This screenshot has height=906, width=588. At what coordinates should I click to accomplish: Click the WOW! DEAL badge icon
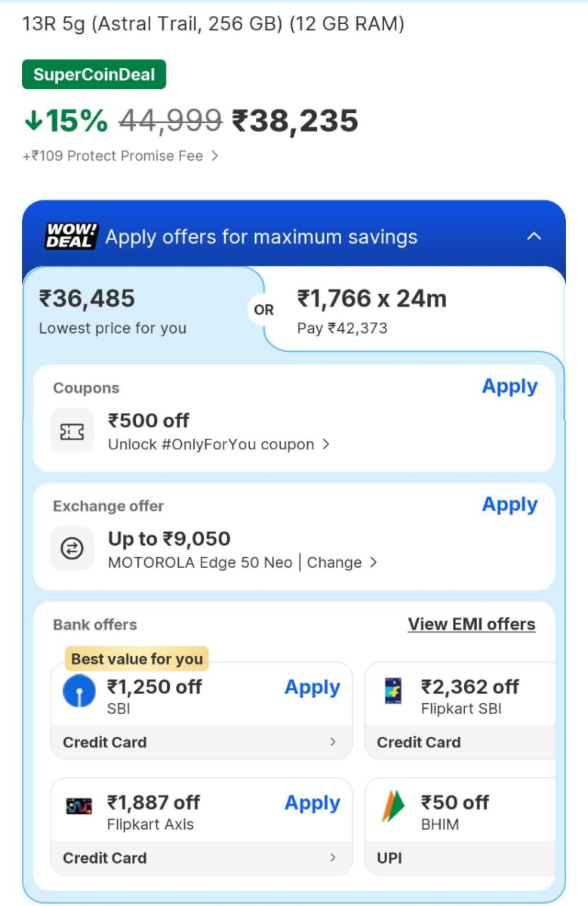70,236
